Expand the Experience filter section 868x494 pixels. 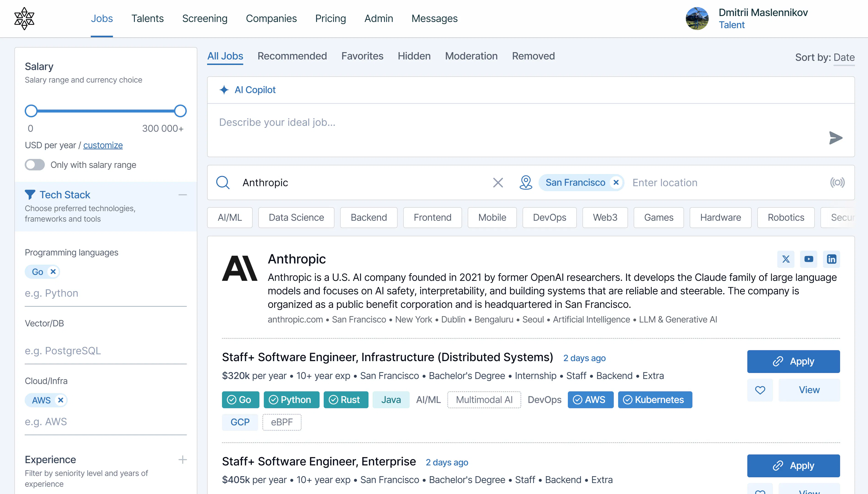tap(182, 460)
